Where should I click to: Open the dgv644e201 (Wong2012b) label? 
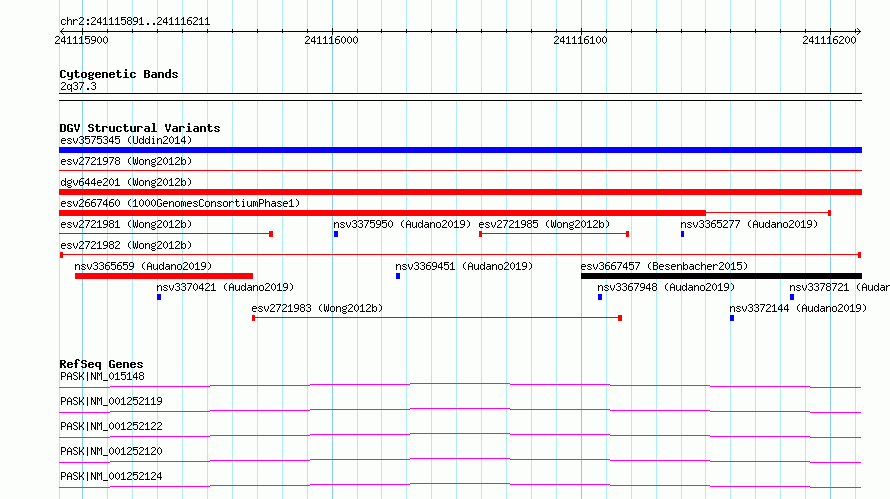126,182
